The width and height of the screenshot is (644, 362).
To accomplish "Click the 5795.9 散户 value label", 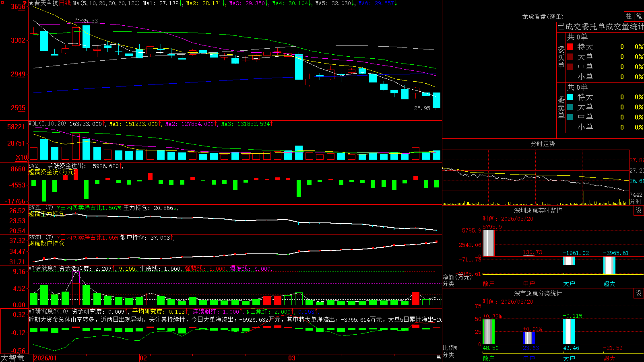I will pos(492,227).
